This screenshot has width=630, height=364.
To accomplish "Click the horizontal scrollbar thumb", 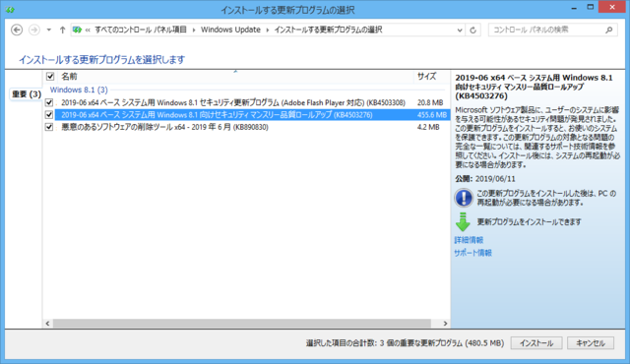I will (242, 324).
